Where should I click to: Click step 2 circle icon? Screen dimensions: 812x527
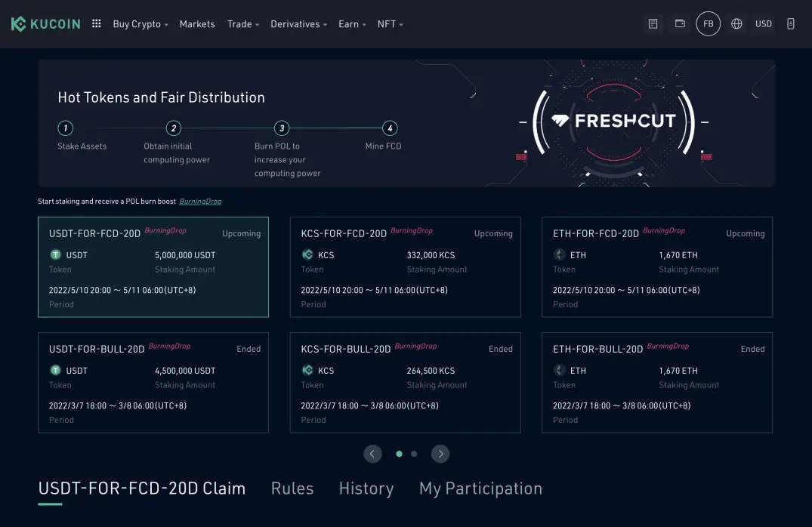[174, 128]
